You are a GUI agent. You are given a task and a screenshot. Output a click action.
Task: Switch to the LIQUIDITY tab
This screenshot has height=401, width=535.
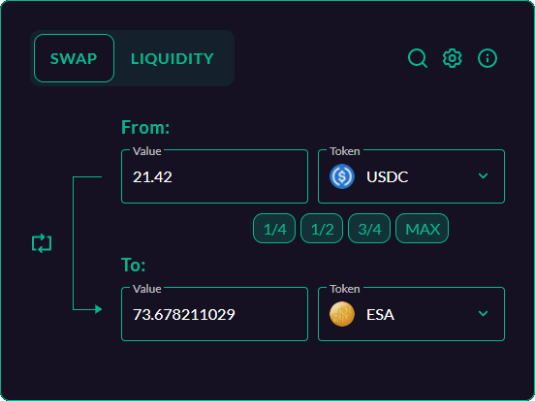[172, 58]
